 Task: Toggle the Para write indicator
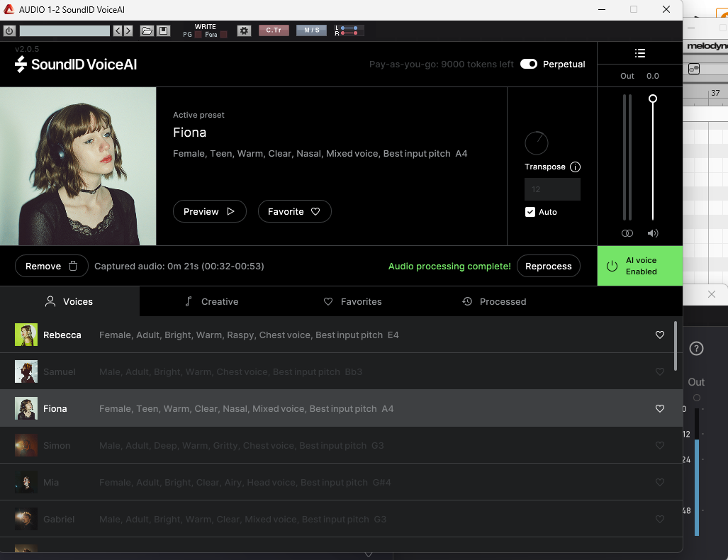(x=224, y=34)
